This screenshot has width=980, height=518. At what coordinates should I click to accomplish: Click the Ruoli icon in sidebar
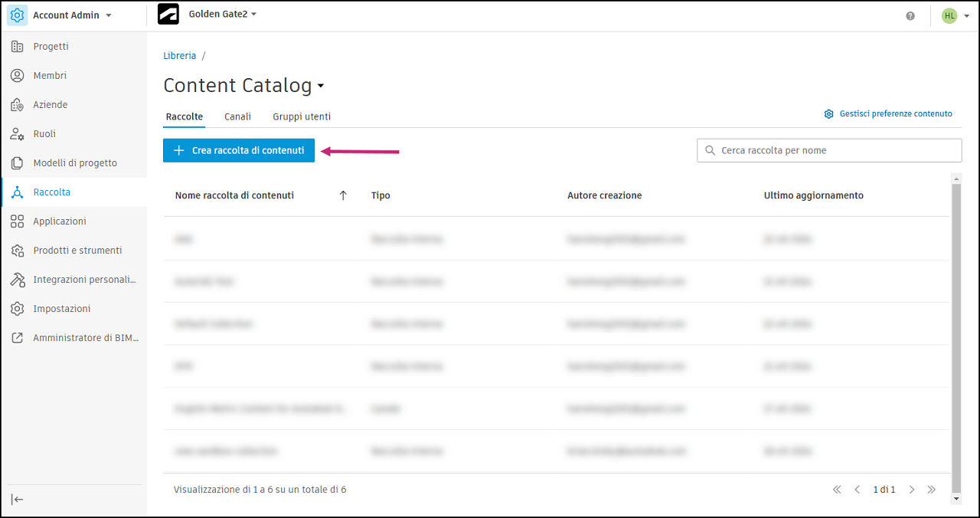coord(17,134)
